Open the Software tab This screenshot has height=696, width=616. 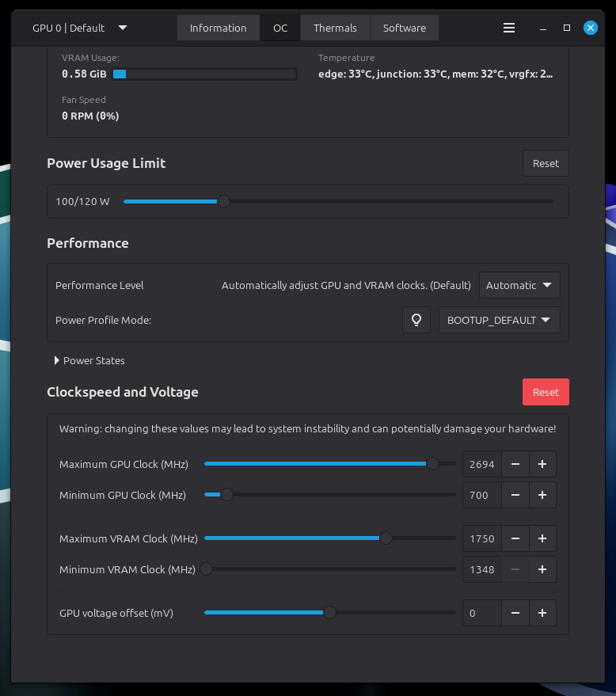pyautogui.click(x=405, y=28)
